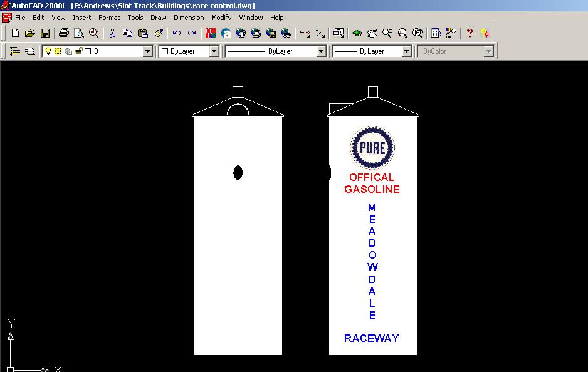
Task: Copy to clipboard icon
Action: pos(127,33)
